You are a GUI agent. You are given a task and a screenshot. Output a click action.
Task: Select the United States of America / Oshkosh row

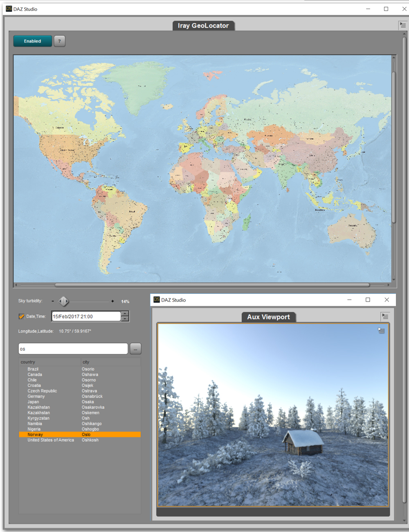(x=80, y=440)
